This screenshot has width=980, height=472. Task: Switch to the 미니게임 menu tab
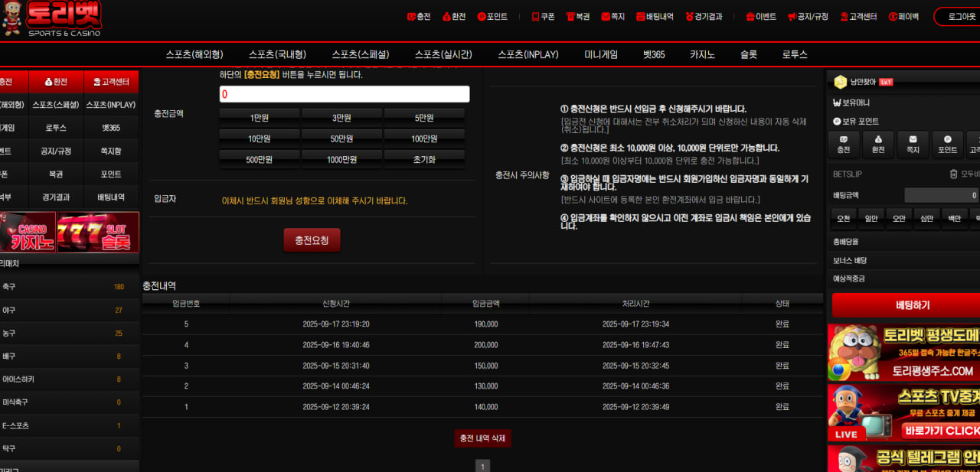[x=601, y=55]
